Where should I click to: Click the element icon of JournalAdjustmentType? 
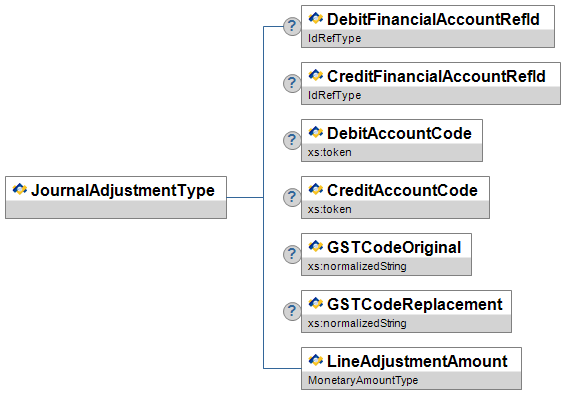click(x=20, y=189)
